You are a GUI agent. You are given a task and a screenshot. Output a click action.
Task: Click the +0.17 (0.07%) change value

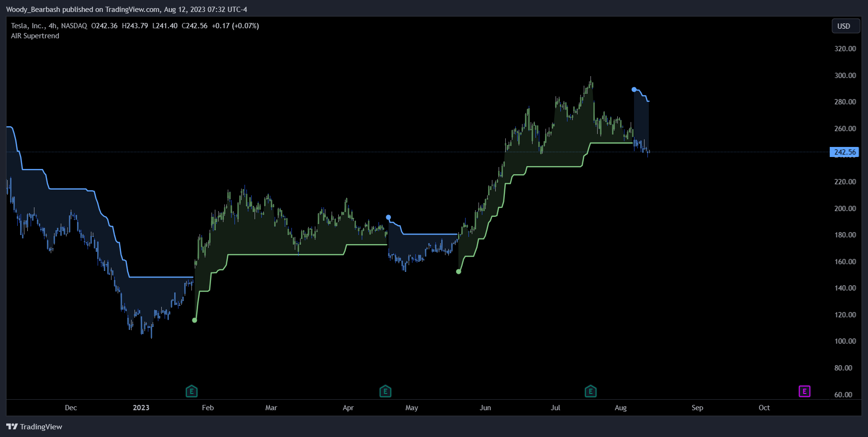tap(235, 26)
